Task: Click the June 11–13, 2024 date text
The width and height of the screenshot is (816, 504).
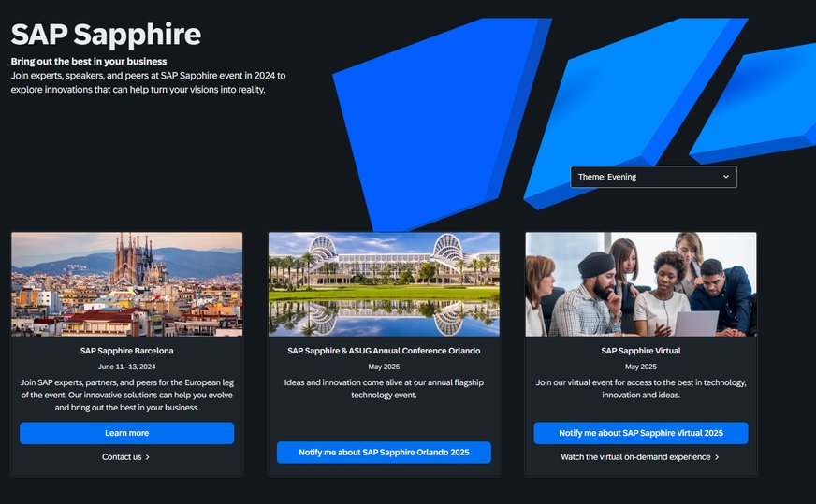Action: (127, 367)
